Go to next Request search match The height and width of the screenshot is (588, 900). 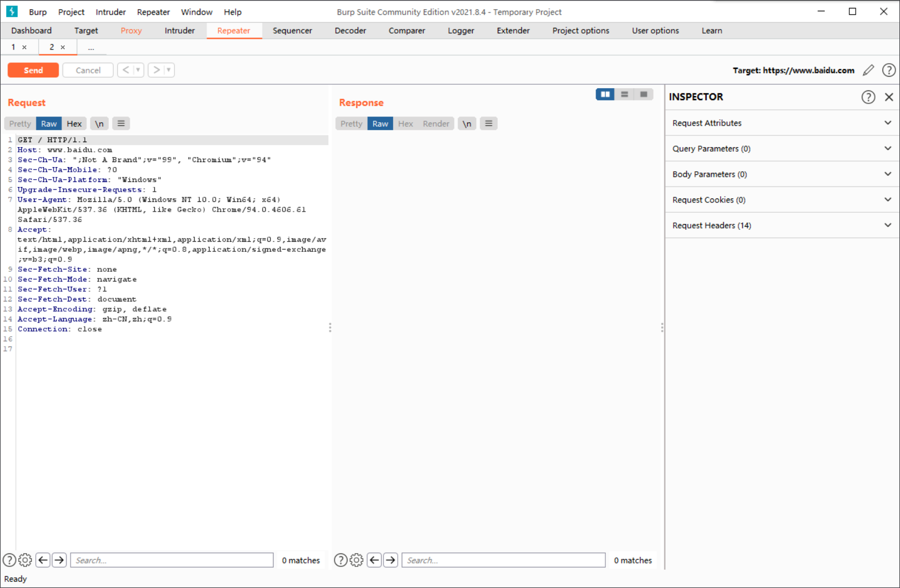click(59, 560)
